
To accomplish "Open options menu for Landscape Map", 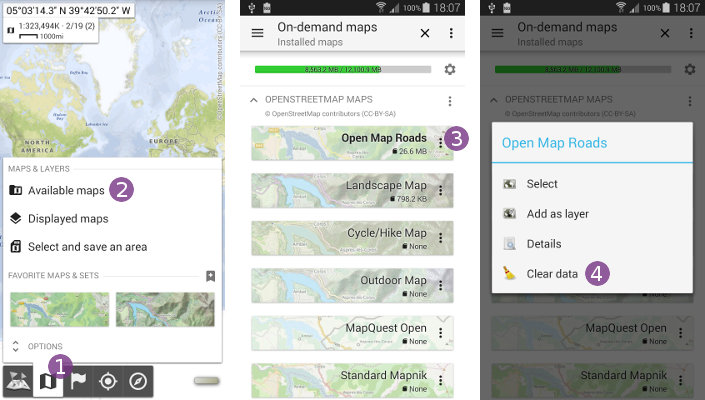I will tap(441, 191).
